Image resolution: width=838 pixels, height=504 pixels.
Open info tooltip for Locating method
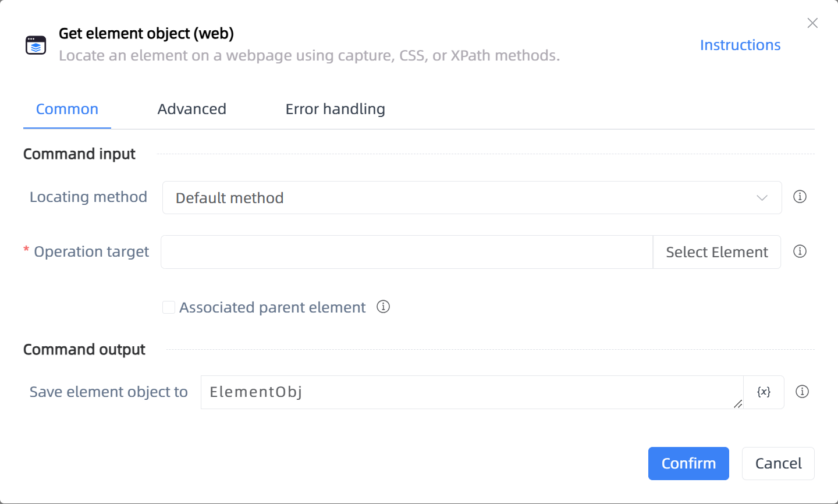click(x=800, y=197)
